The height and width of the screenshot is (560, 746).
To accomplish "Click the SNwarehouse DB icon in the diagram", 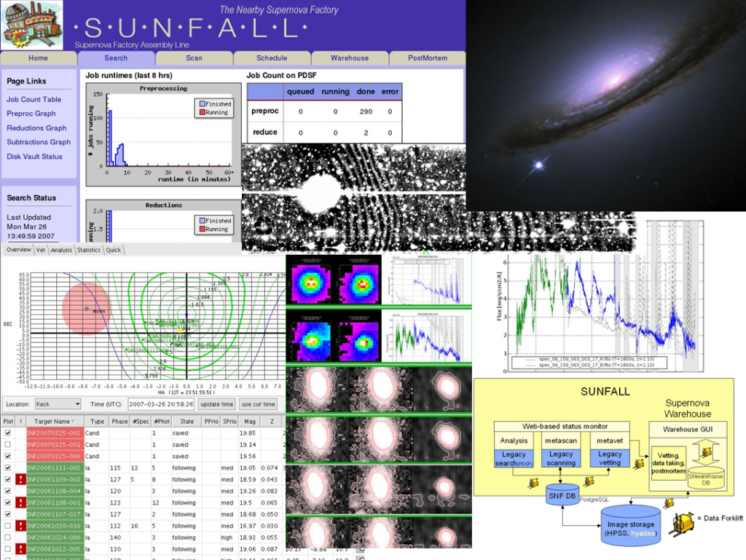I will tap(705, 478).
